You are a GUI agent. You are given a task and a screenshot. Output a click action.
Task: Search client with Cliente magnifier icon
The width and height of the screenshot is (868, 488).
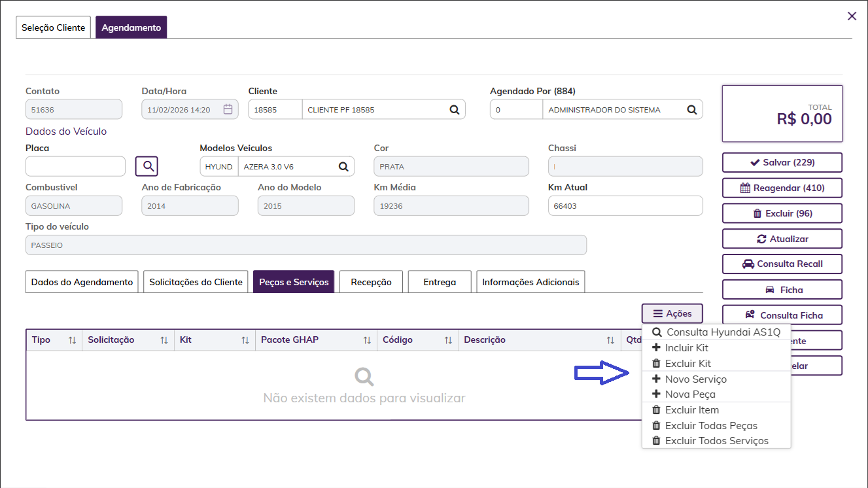pos(454,110)
